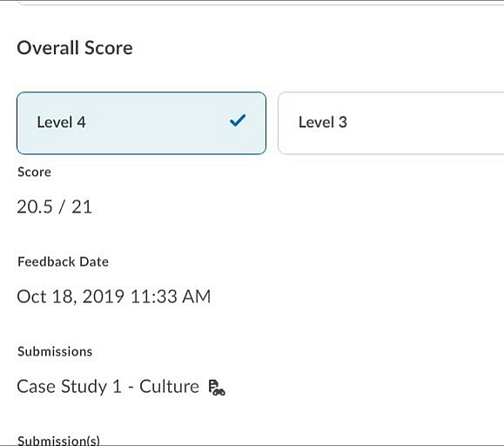Click the 11:33 AM feedback time

click(x=171, y=296)
